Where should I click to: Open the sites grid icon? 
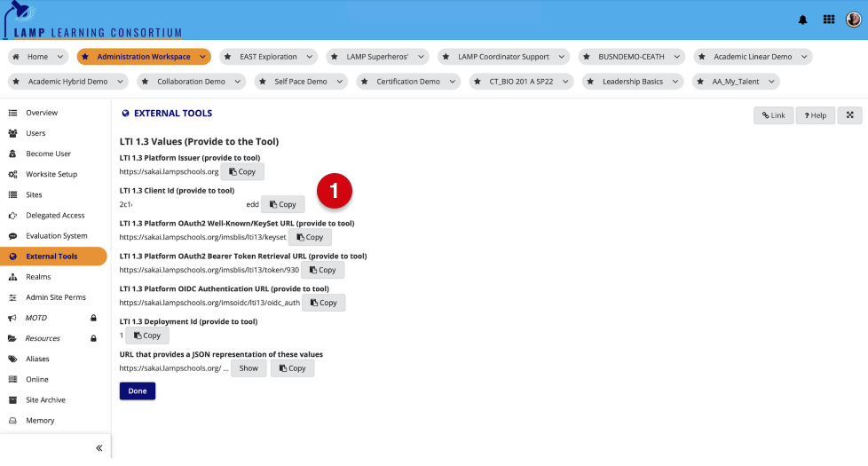tap(829, 20)
